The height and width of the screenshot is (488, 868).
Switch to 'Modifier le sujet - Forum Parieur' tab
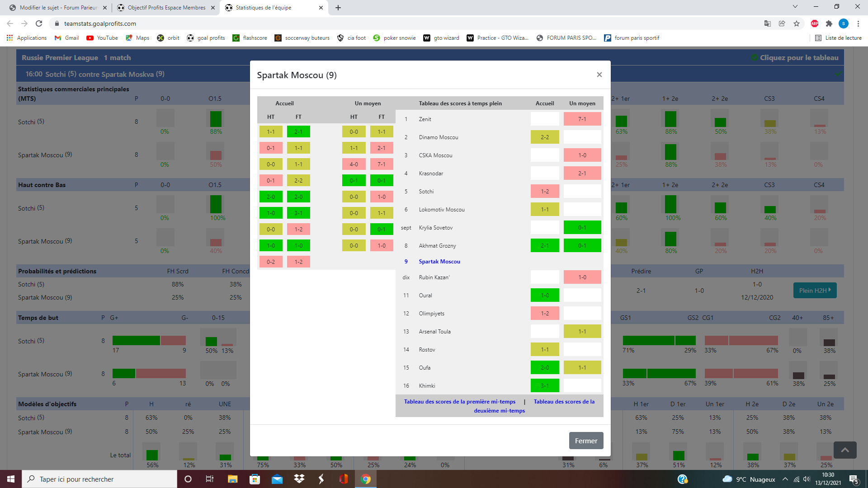tap(58, 8)
